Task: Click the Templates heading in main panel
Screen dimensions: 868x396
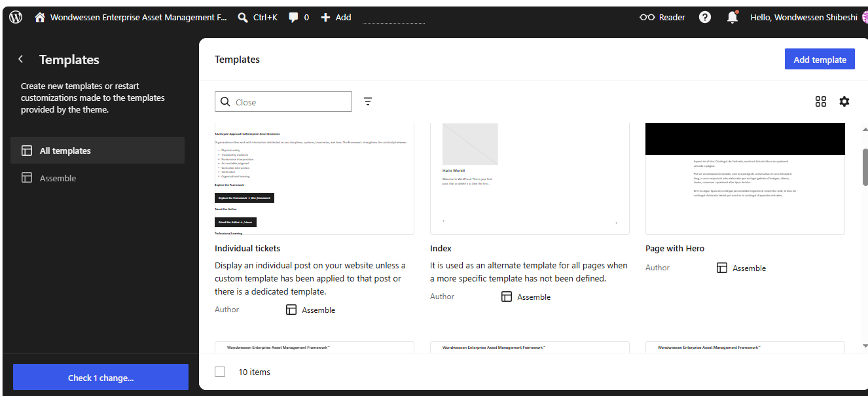Action: coord(237,60)
